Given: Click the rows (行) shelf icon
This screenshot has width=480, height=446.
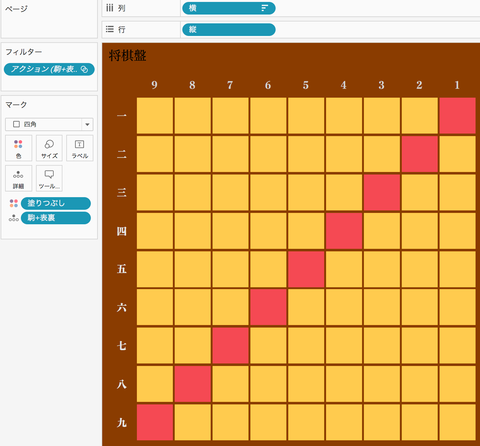Looking at the screenshot, I should pyautogui.click(x=110, y=29).
